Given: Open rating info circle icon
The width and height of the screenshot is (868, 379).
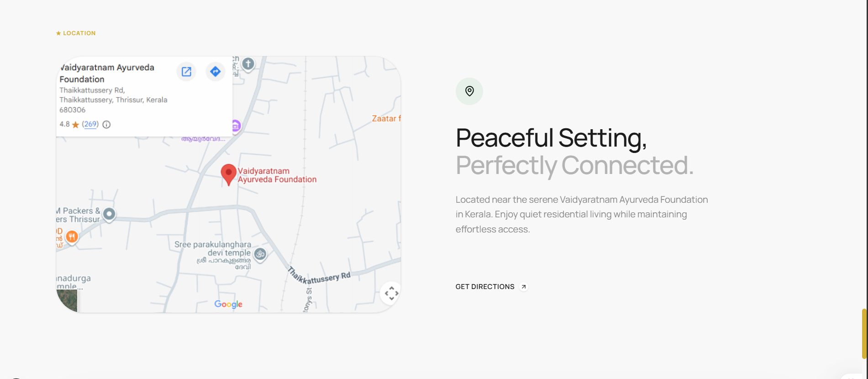Looking at the screenshot, I should pos(106,125).
